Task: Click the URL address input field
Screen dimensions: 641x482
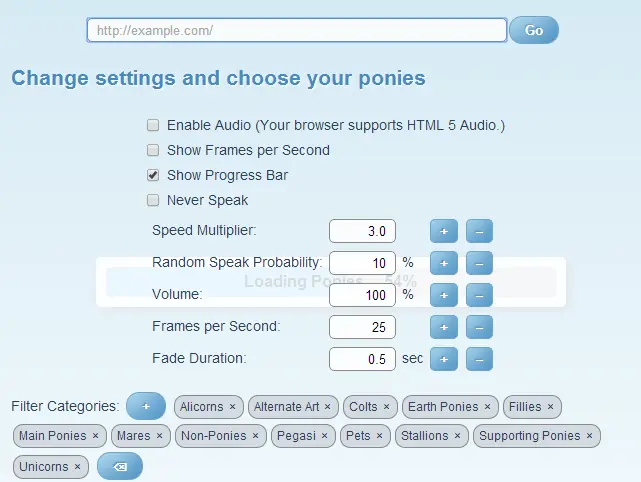Action: (x=297, y=31)
